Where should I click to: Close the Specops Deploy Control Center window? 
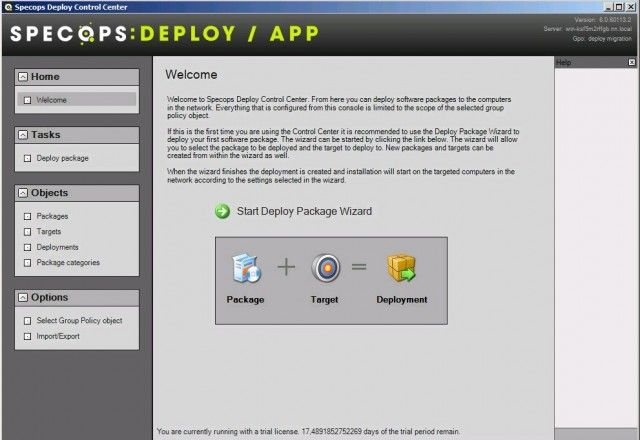pyautogui.click(x=631, y=7)
